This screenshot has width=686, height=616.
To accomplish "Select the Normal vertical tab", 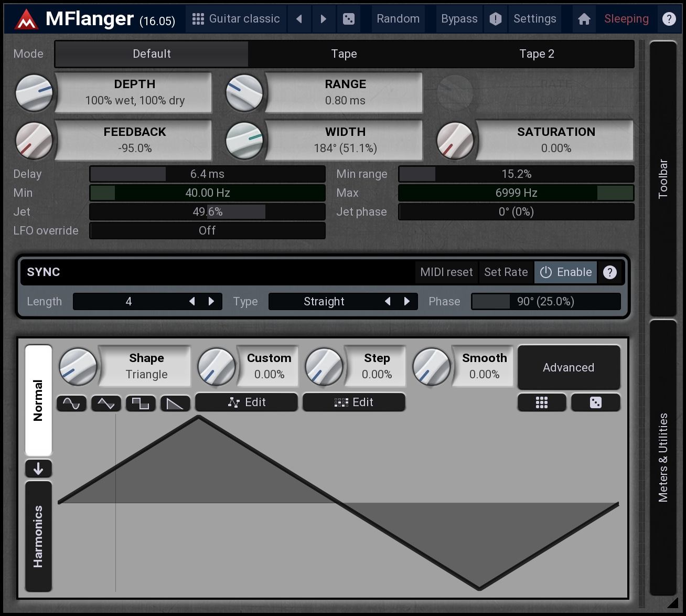I will point(38,400).
